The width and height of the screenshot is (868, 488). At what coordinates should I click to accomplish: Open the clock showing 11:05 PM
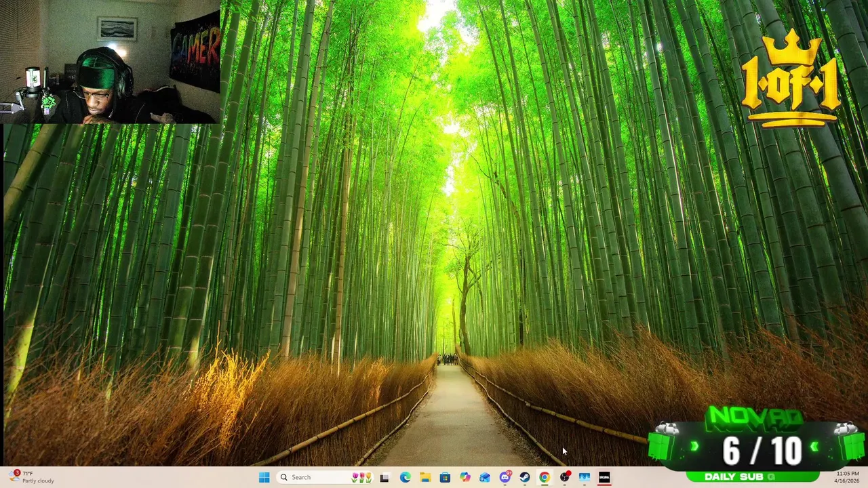[x=848, y=477]
